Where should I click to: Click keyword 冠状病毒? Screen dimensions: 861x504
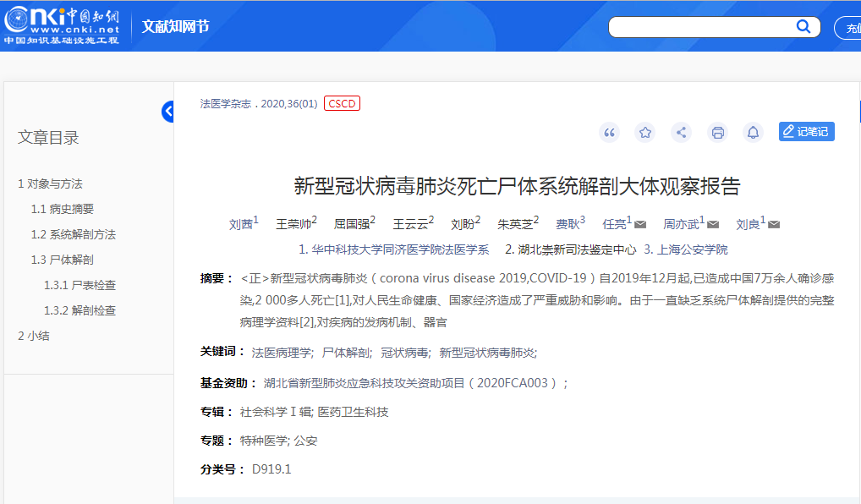coord(406,353)
